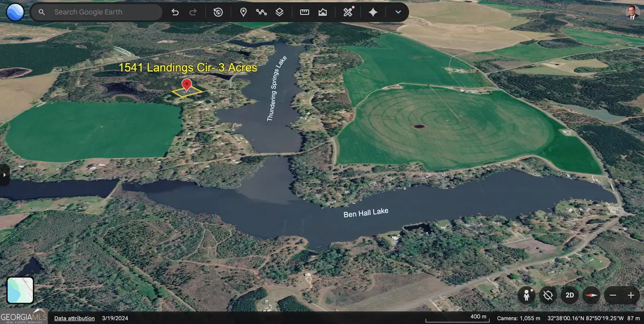Open the design tools icon with red dot
Viewport: 644px width, 324px height.
tap(348, 12)
